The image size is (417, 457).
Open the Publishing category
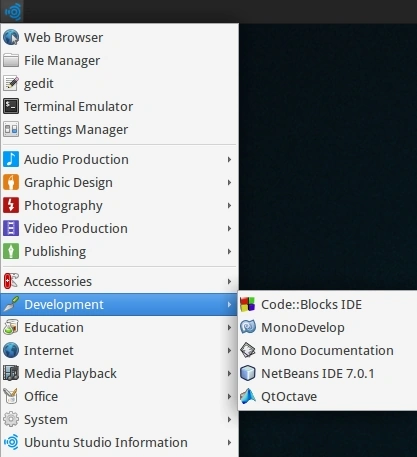(119, 251)
